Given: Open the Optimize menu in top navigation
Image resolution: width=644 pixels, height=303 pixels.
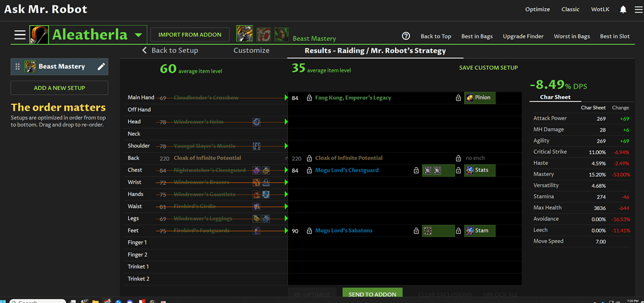Looking at the screenshot, I should [x=537, y=9].
